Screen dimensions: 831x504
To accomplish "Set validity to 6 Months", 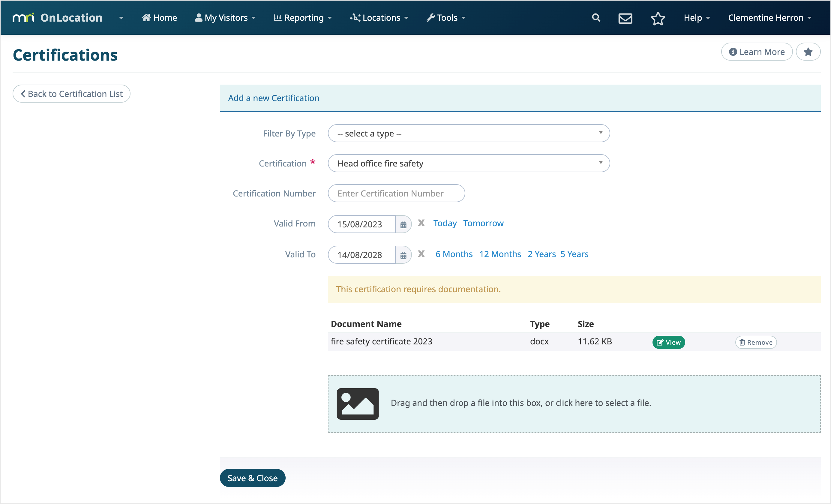I will click(454, 254).
